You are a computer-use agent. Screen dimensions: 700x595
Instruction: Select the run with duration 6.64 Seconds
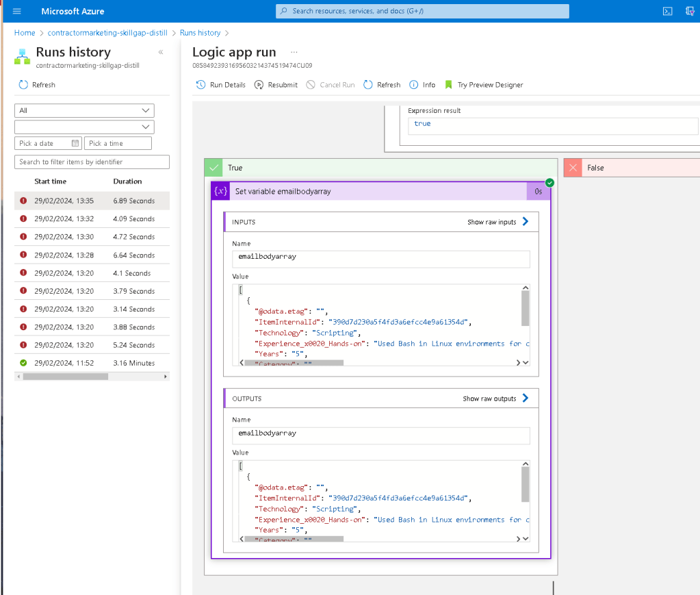tap(92, 255)
